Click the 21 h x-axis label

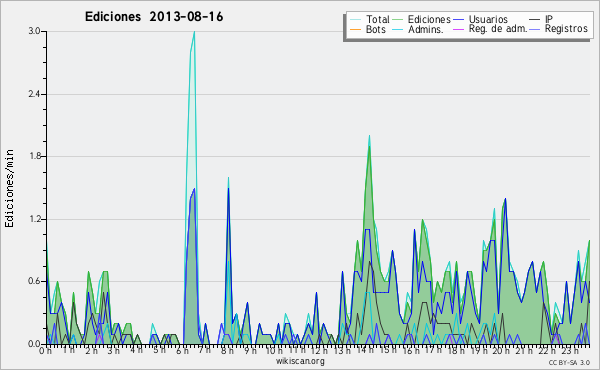(x=524, y=350)
